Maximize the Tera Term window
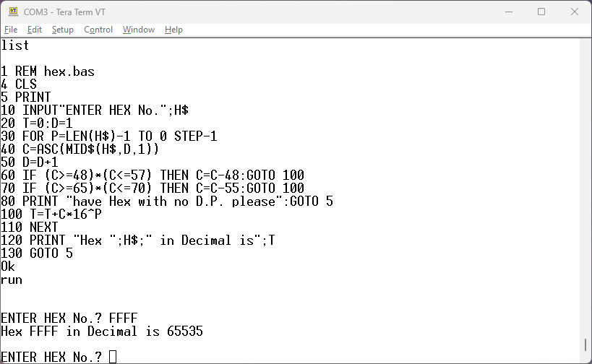 541,12
